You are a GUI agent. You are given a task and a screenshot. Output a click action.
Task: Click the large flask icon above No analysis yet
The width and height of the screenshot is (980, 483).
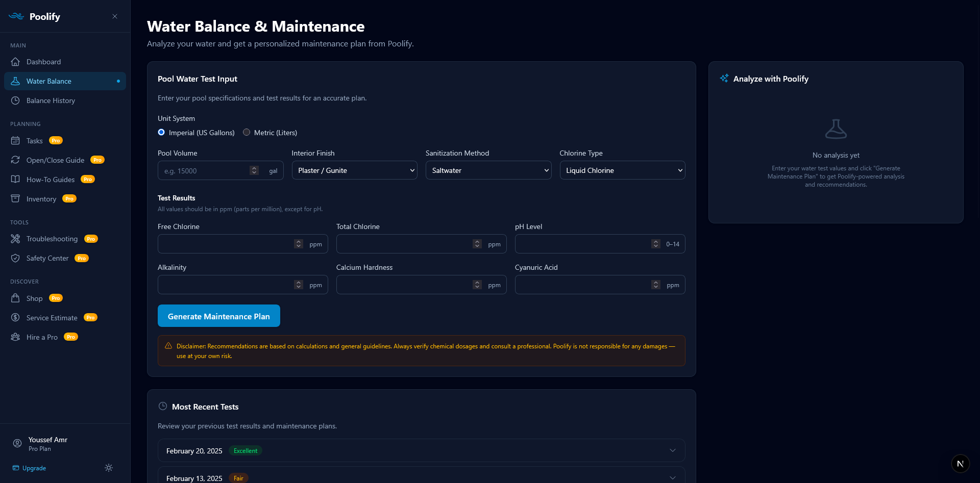coord(836,129)
